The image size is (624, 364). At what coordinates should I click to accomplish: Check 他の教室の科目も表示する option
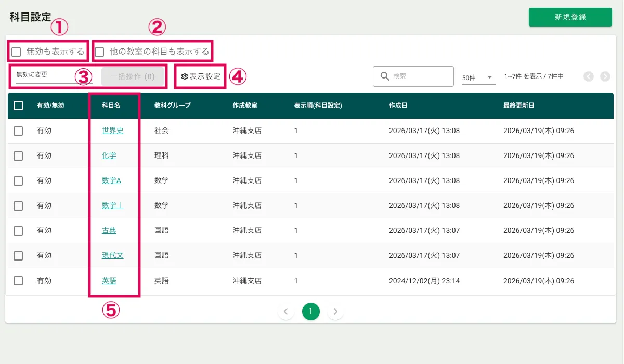click(x=99, y=51)
